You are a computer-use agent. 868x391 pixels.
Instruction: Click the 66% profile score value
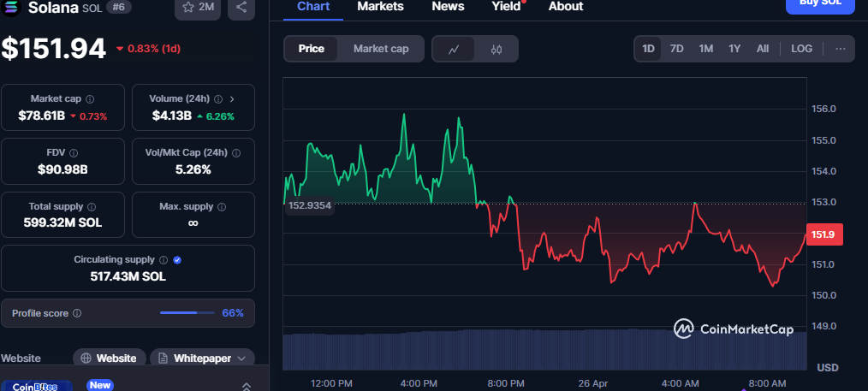233,313
